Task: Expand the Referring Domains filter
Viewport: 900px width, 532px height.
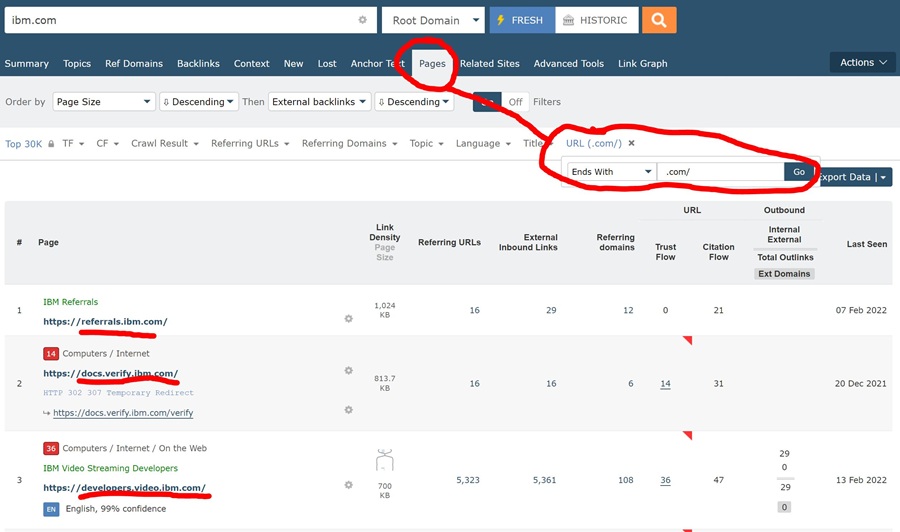Action: click(350, 143)
